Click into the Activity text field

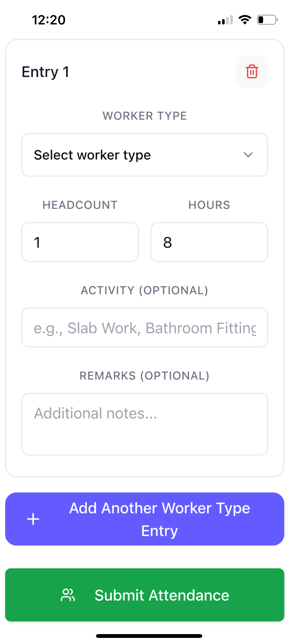point(144,328)
